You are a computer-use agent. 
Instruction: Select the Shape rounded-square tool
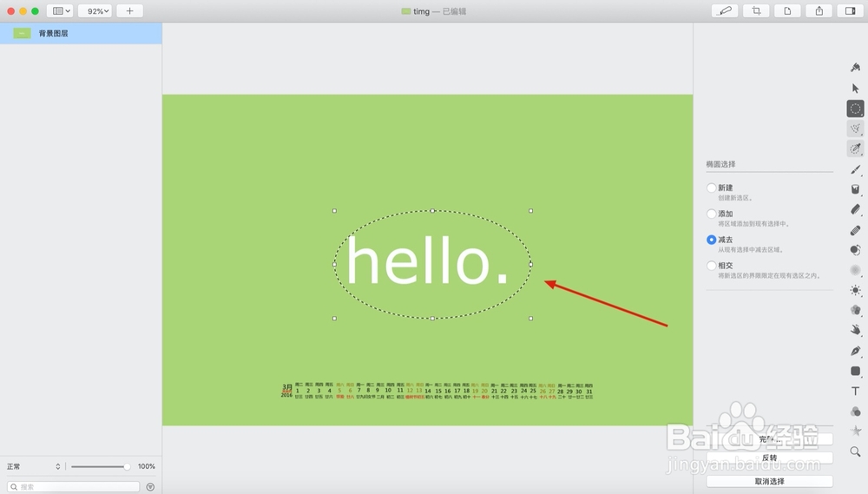coord(855,371)
